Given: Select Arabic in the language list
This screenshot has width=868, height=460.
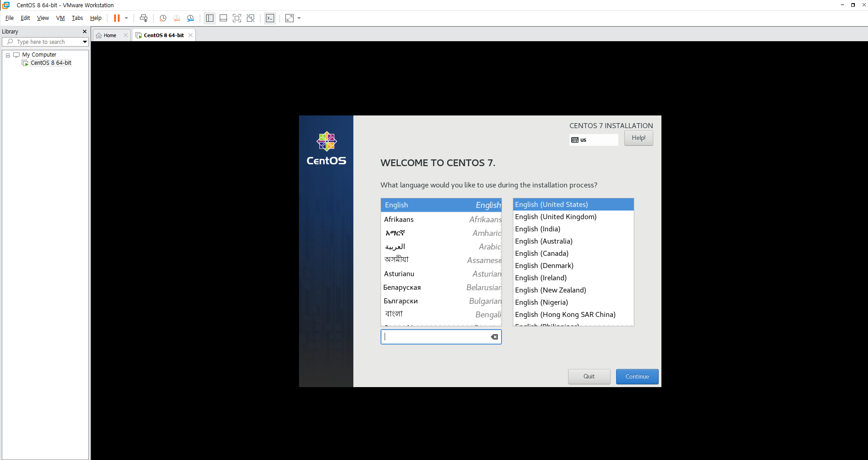Looking at the screenshot, I should (x=441, y=247).
